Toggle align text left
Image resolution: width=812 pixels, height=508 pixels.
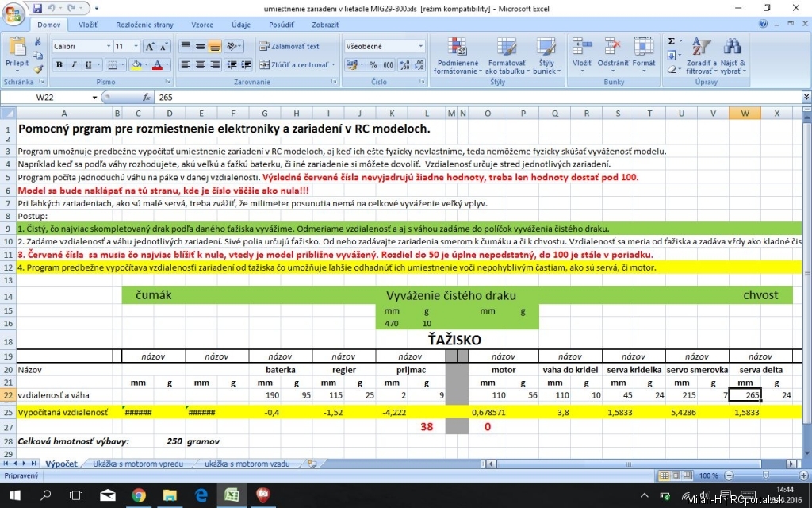point(186,65)
